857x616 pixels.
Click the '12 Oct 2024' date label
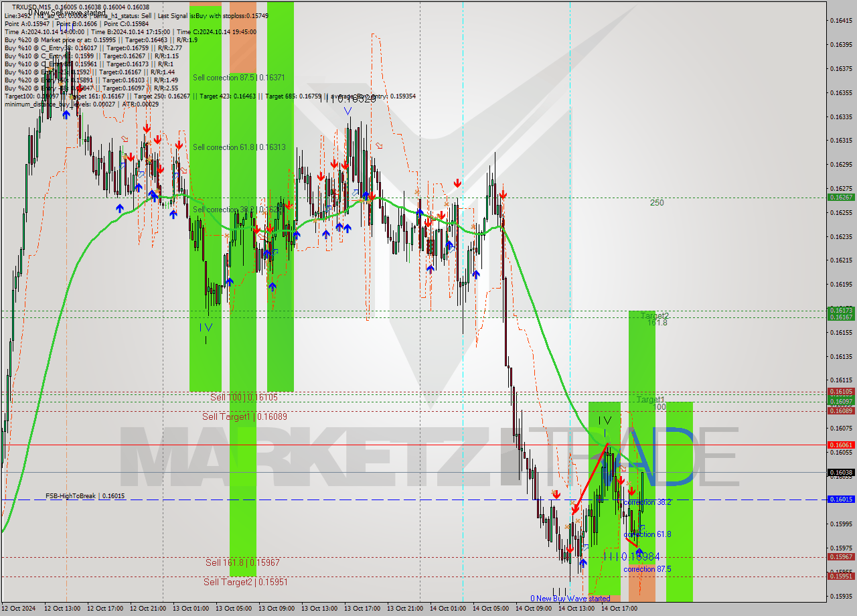pyautogui.click(x=19, y=609)
